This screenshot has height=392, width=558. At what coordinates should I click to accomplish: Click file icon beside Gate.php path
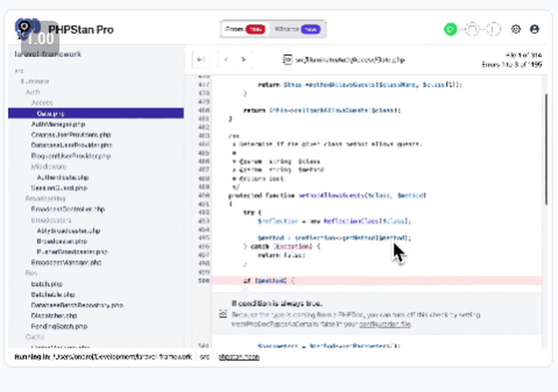click(287, 60)
